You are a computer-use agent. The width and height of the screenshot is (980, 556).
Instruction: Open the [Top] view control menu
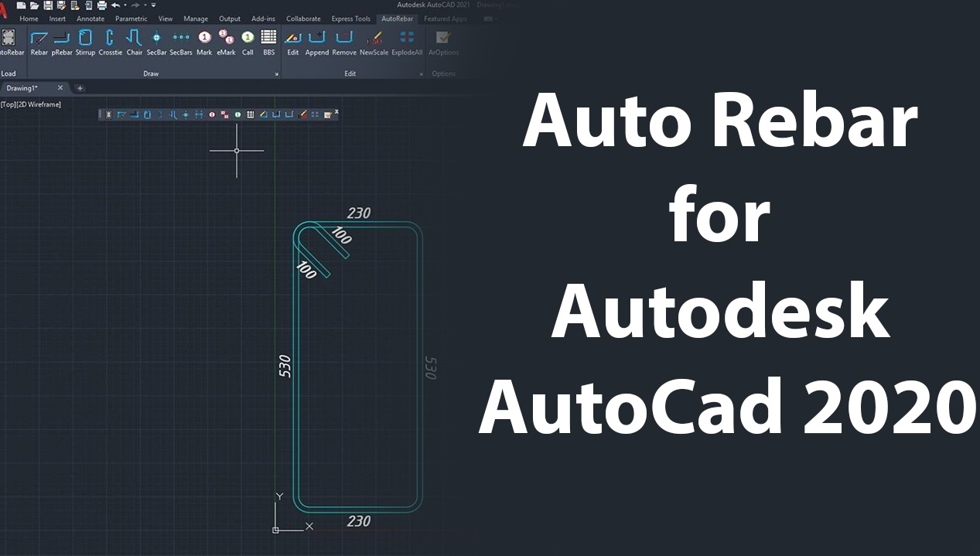(x=7, y=104)
